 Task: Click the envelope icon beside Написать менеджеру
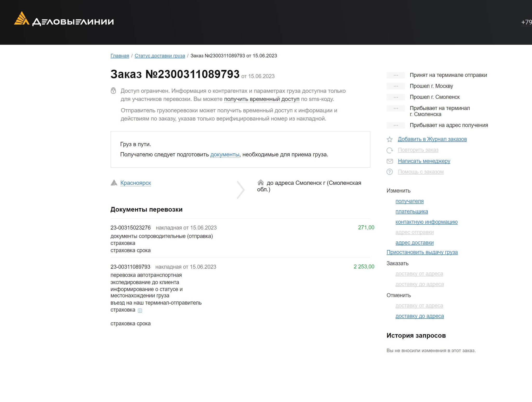[390, 161]
